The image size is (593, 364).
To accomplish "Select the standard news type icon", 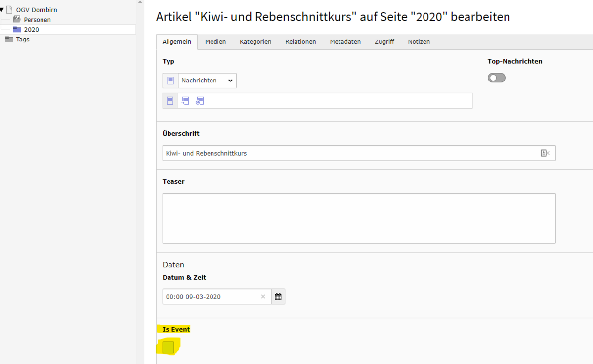I will tap(170, 101).
